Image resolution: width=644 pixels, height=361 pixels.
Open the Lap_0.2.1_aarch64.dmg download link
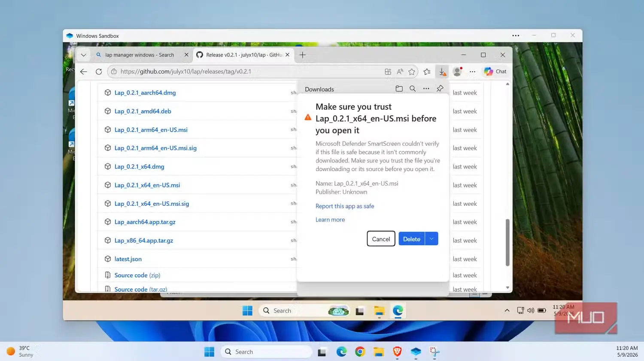click(145, 93)
